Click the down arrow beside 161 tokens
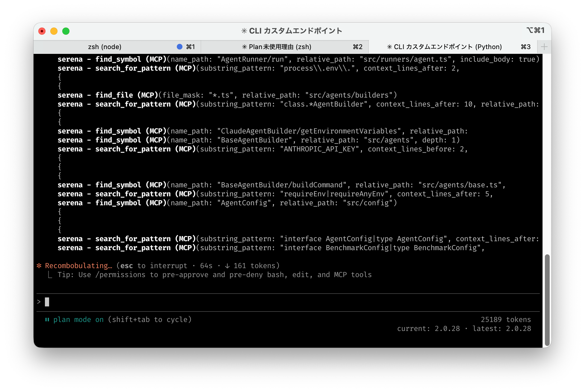 (227, 266)
